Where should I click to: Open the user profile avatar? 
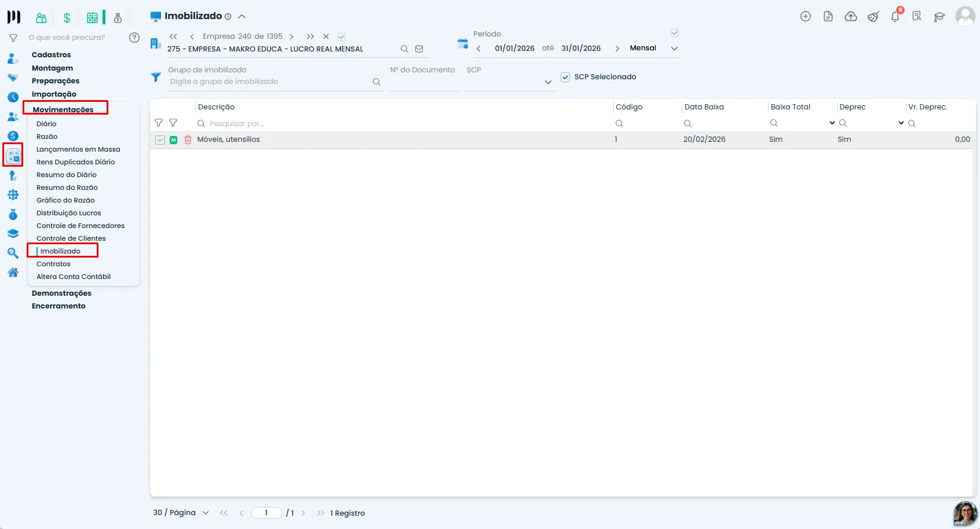965,16
